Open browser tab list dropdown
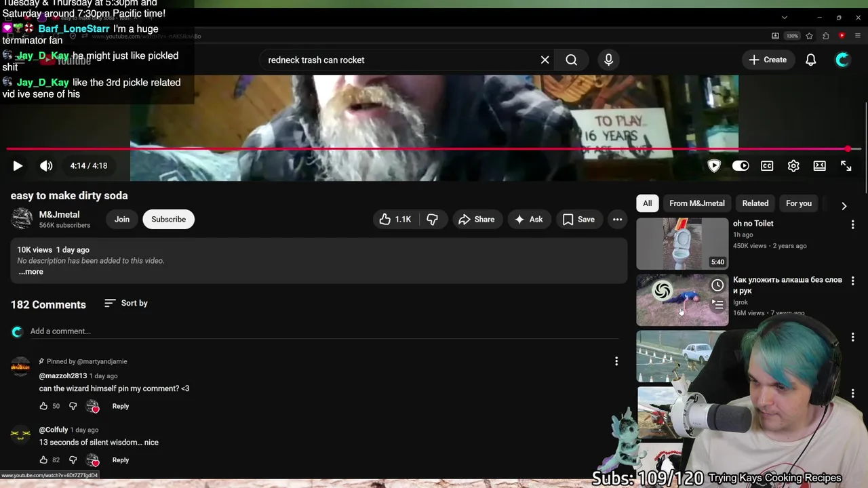Screen dimensions: 868x488 785,18
